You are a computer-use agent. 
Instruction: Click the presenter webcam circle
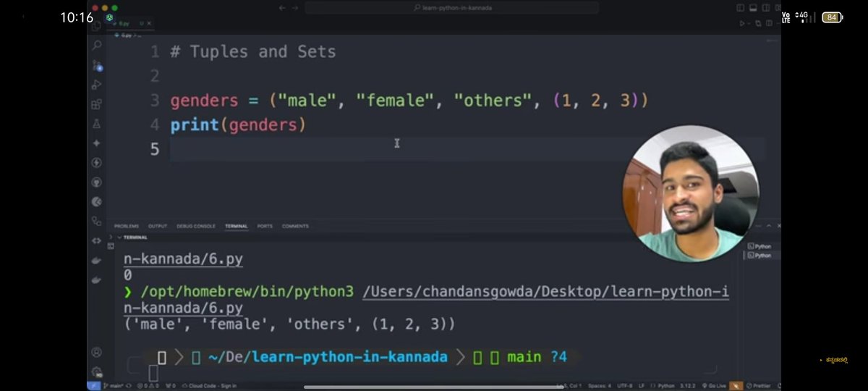click(690, 193)
